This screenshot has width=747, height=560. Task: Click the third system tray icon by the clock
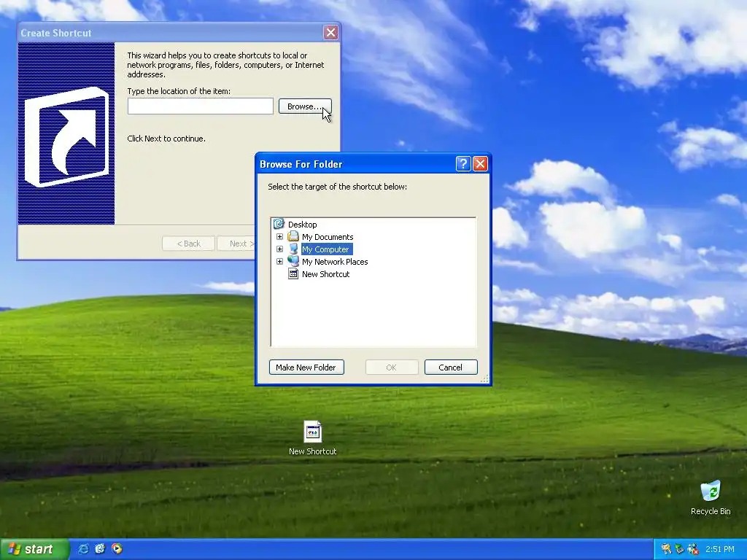(693, 549)
